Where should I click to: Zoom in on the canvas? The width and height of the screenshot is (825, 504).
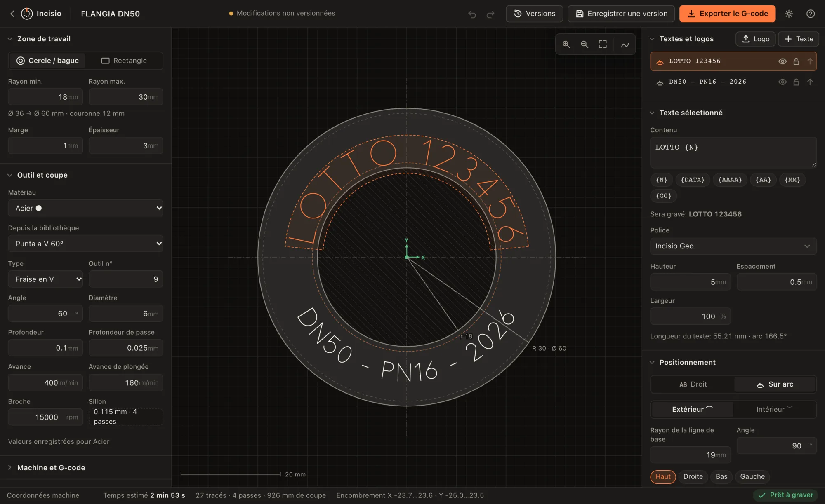pos(566,44)
